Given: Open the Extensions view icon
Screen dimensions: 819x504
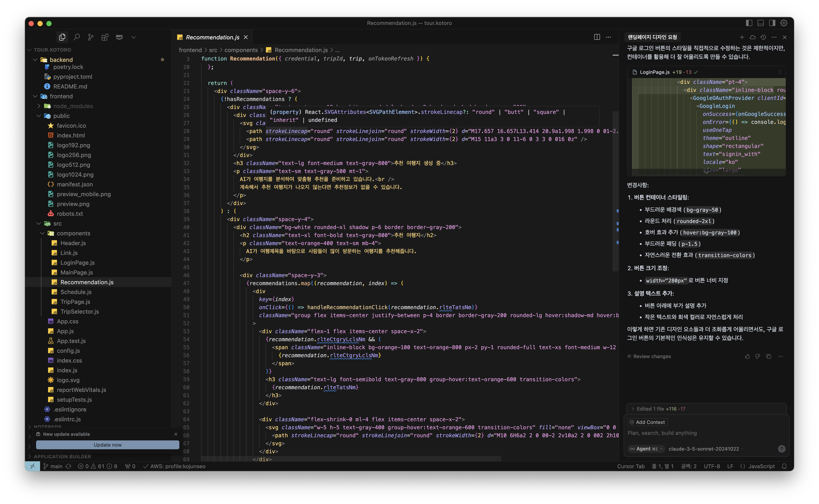Looking at the screenshot, I should 105,37.
